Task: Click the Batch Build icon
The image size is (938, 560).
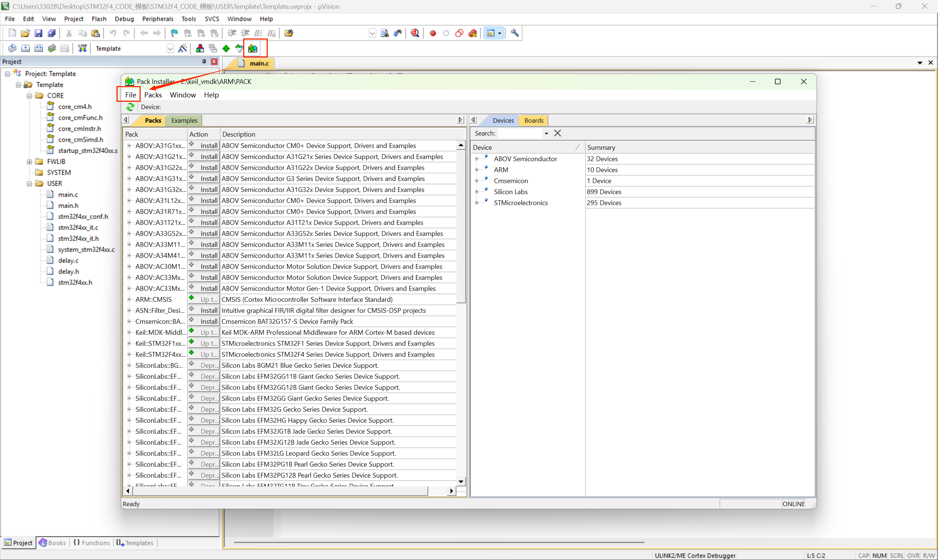Action: [x=52, y=48]
